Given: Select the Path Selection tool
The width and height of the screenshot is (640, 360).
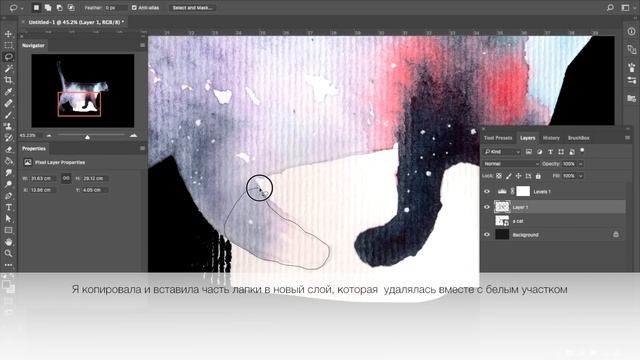Looking at the screenshot, I should click(8, 219).
